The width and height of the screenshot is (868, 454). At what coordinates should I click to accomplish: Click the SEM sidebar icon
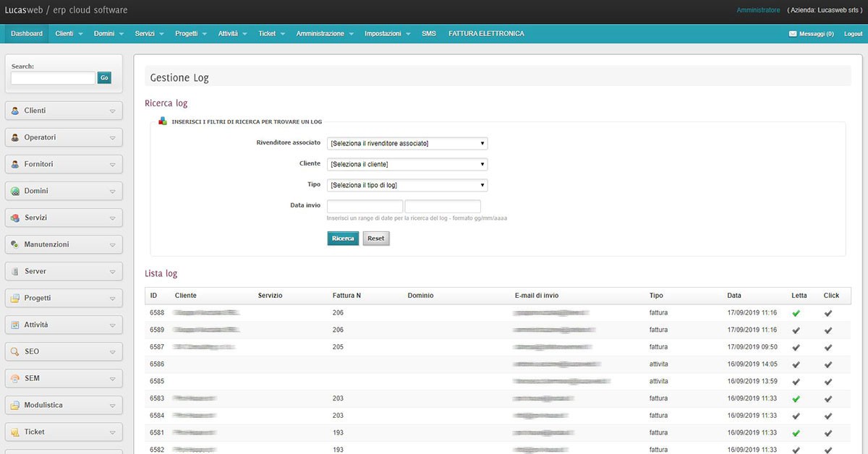click(15, 378)
